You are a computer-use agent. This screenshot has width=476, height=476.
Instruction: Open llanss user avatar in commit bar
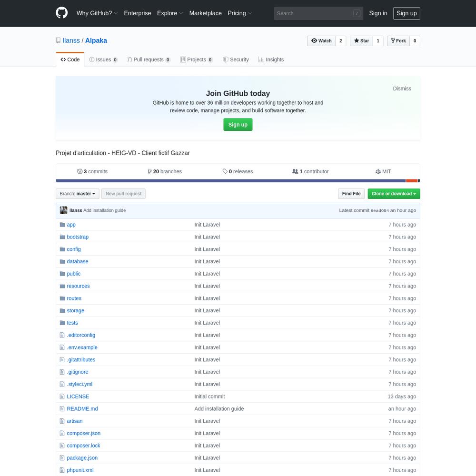tap(63, 210)
